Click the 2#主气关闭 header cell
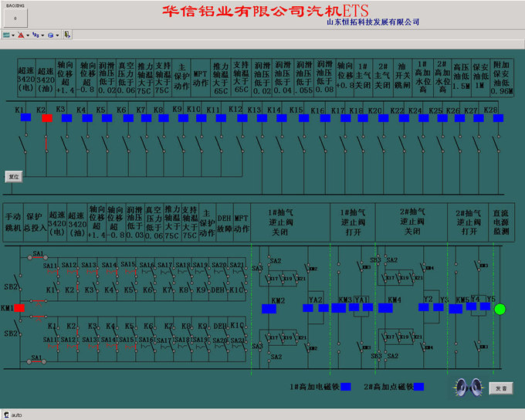The width and height of the screenshot is (525, 420). (383, 78)
